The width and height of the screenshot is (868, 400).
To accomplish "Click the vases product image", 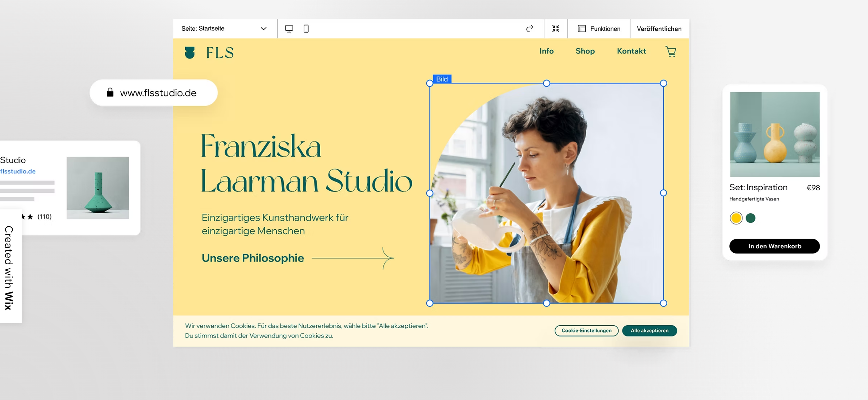I will (x=775, y=134).
